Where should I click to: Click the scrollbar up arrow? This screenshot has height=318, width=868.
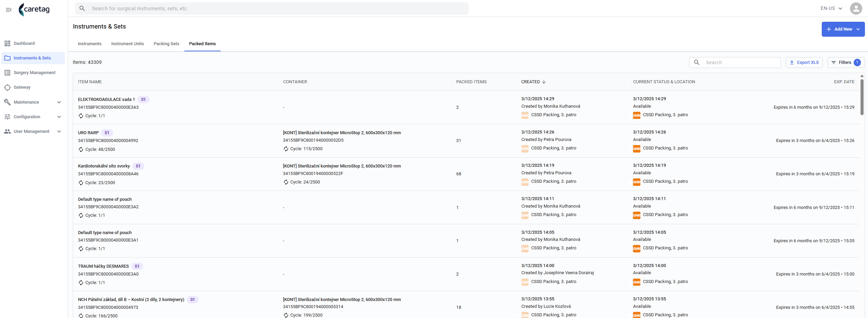tap(862, 76)
